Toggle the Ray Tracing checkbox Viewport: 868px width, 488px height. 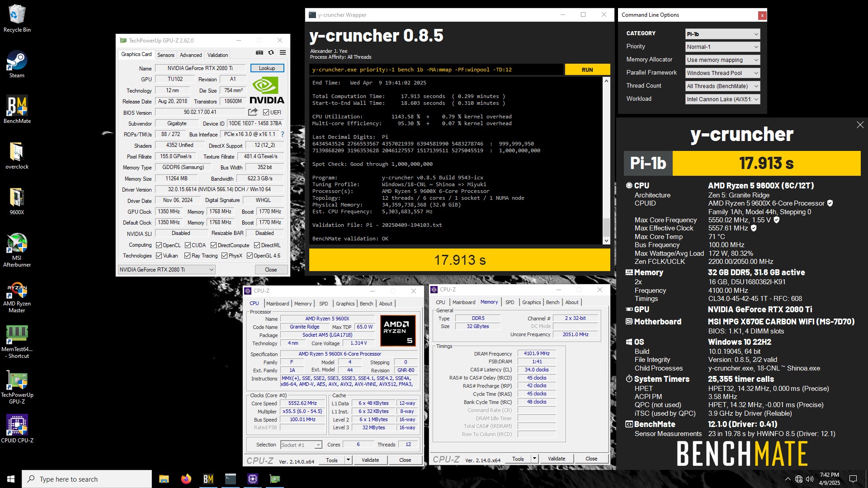187,256
